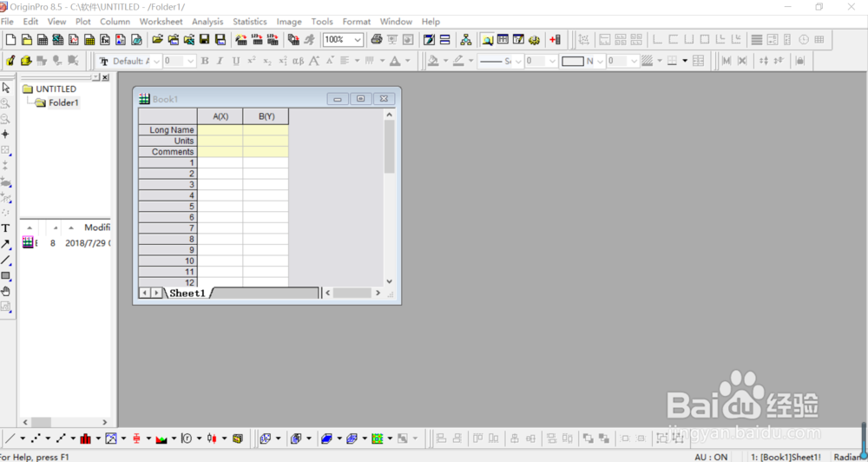Open the File menu
This screenshot has width=868, height=462.
point(7,22)
